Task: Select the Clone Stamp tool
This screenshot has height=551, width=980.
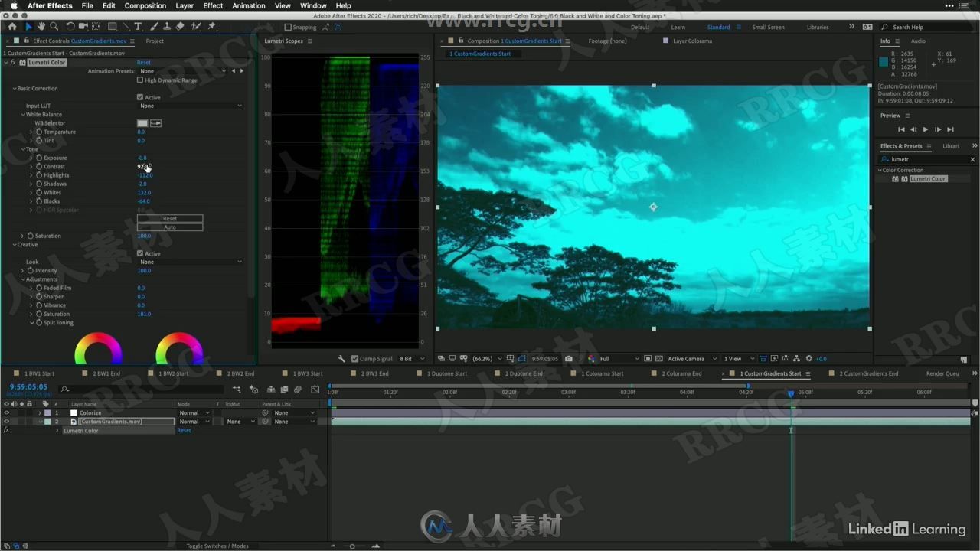Action: coord(168,26)
